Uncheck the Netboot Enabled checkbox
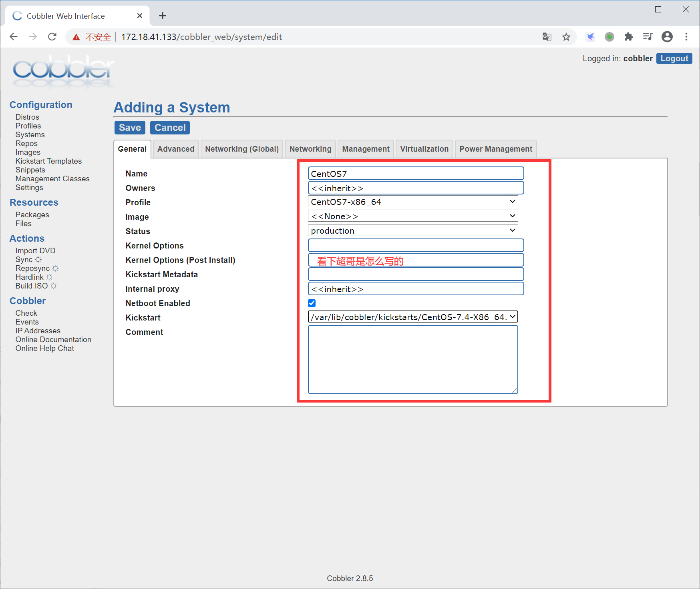Screen dimensions: 700x589 coord(312,303)
